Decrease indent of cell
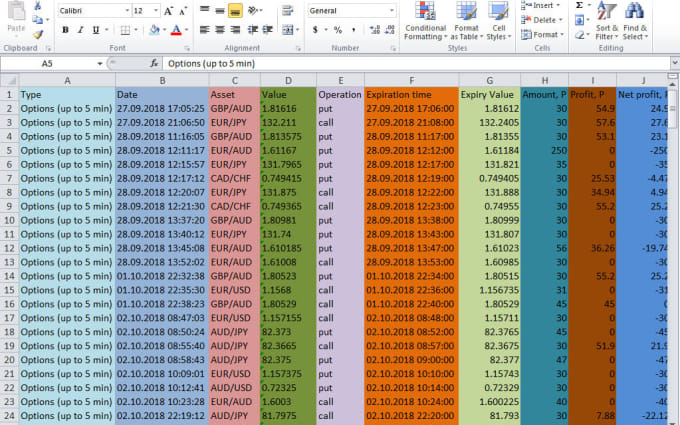This screenshot has height=425, width=680. pos(252,30)
